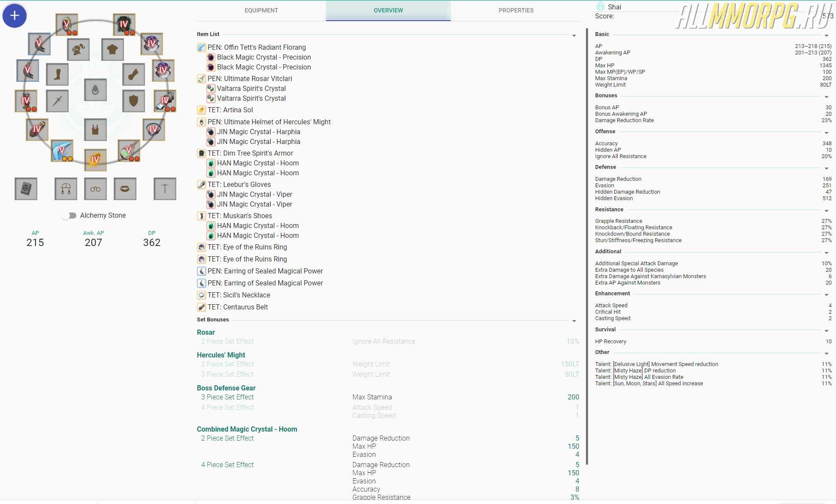Open Combined Magic Crystal - Hoom set heading
The width and height of the screenshot is (836, 504).
point(247,429)
